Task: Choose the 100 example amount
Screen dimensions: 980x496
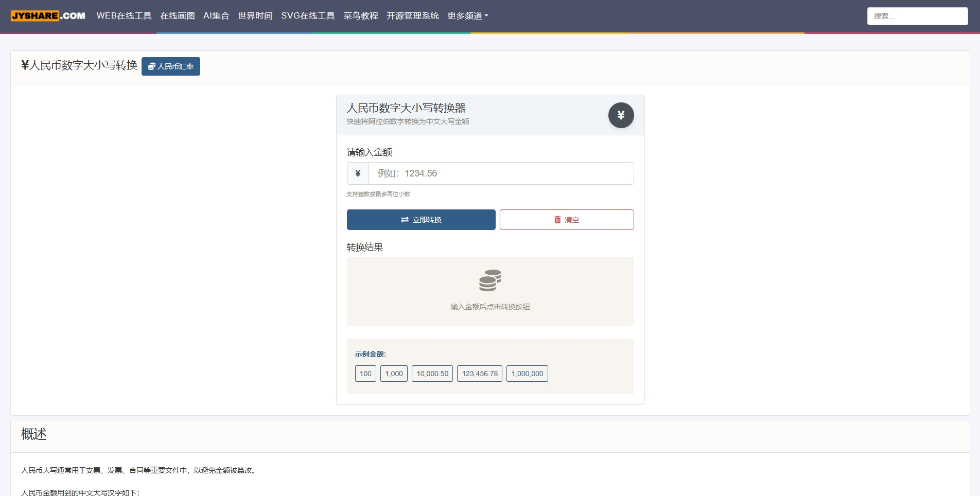Action: tap(365, 374)
